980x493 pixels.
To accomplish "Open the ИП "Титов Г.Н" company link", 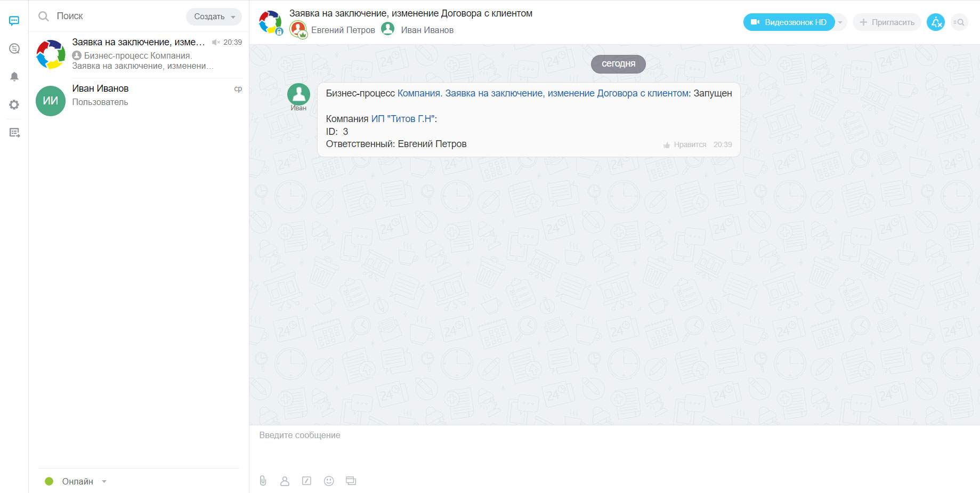I will (402, 119).
